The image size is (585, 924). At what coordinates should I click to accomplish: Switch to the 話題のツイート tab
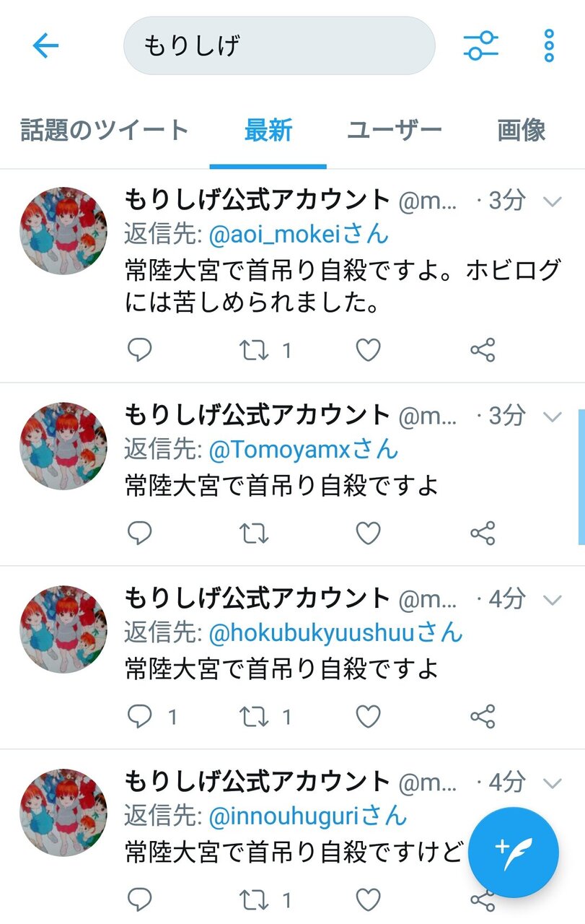pyautogui.click(x=105, y=131)
